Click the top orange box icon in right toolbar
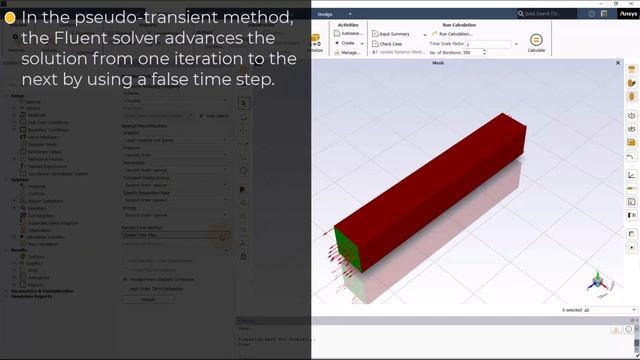This screenshot has height=360, width=640. tap(631, 69)
